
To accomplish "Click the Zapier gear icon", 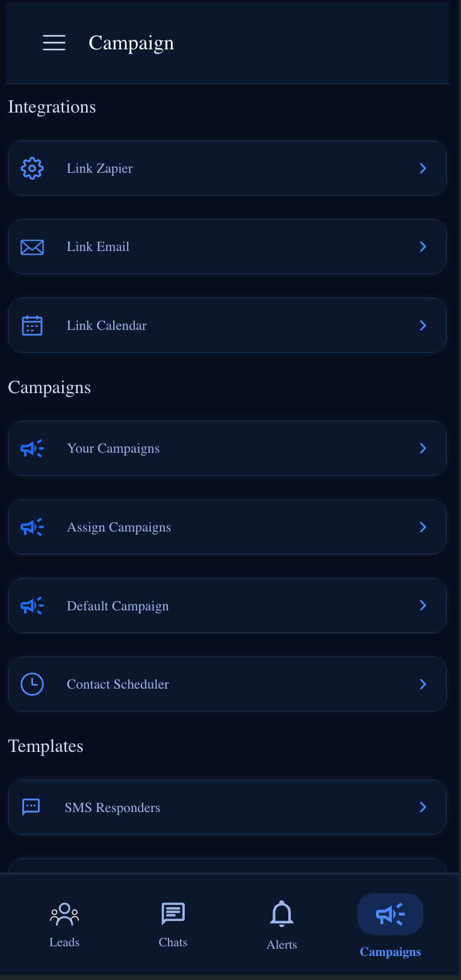I will (32, 169).
